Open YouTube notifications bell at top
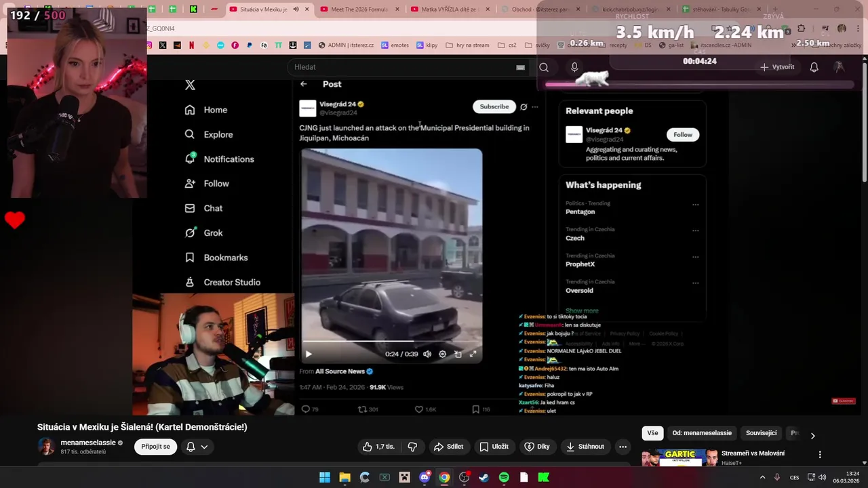 814,67
